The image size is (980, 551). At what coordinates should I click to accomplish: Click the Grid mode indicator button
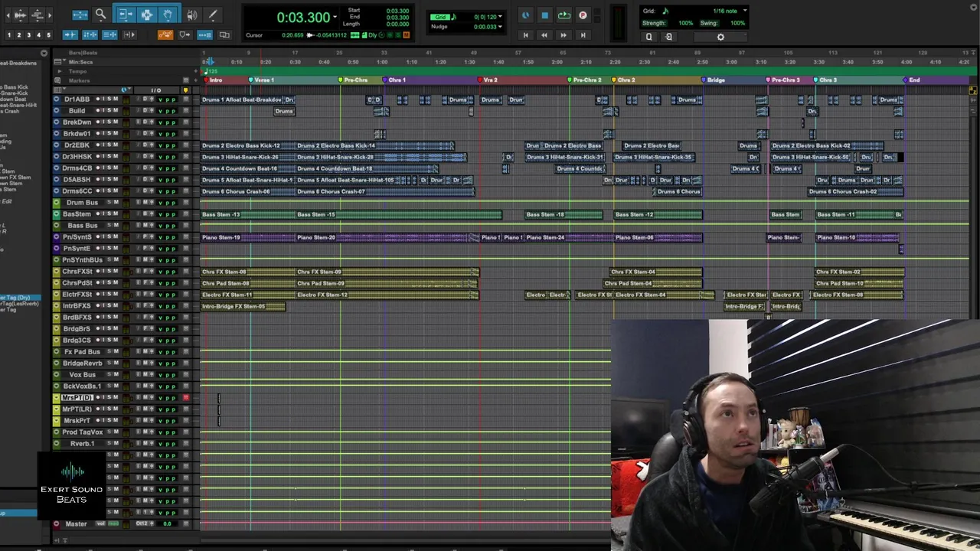pos(439,17)
